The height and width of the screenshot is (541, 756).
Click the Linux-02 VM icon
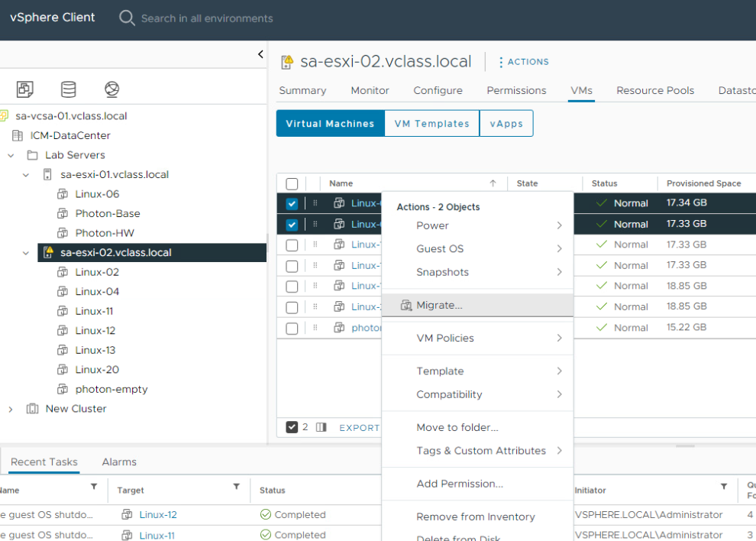point(62,272)
